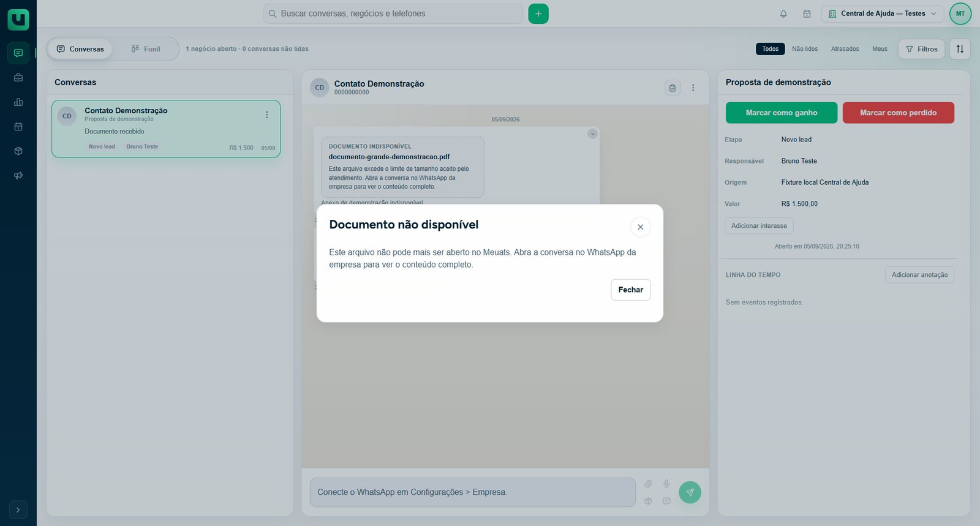This screenshot has width=980, height=526.
Task: Click the microphone record icon
Action: [x=666, y=484]
